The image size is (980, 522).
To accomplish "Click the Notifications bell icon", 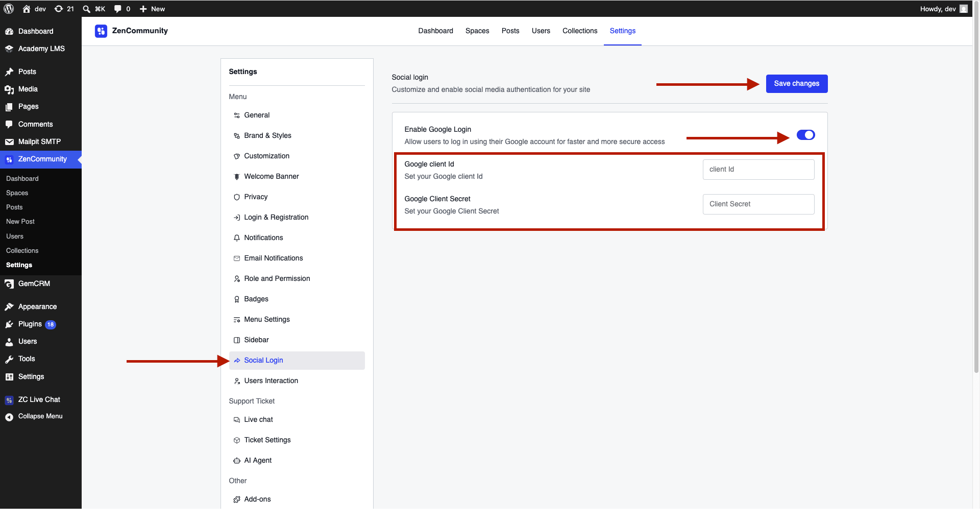I will click(x=237, y=238).
